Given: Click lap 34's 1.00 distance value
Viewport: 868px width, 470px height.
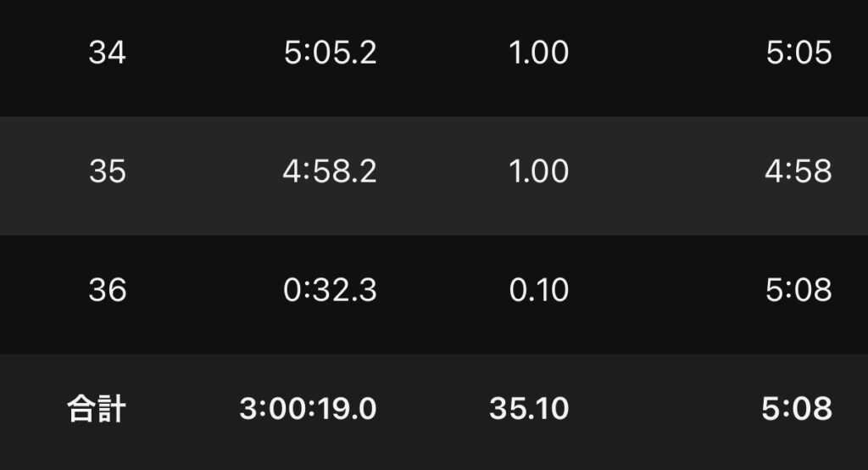Looking at the screenshot, I should tap(538, 53).
